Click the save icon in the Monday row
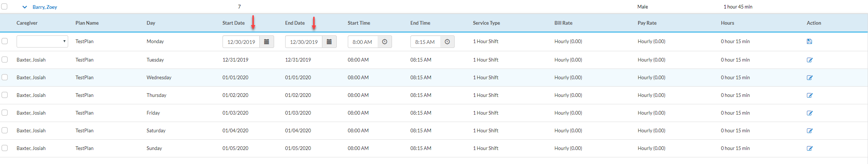868x164 pixels. pos(809,42)
